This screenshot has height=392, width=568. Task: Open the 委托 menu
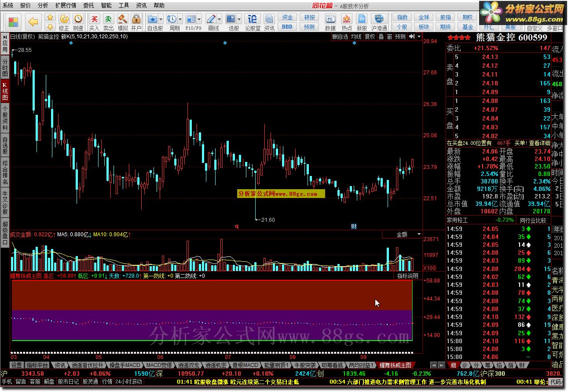(x=88, y=6)
